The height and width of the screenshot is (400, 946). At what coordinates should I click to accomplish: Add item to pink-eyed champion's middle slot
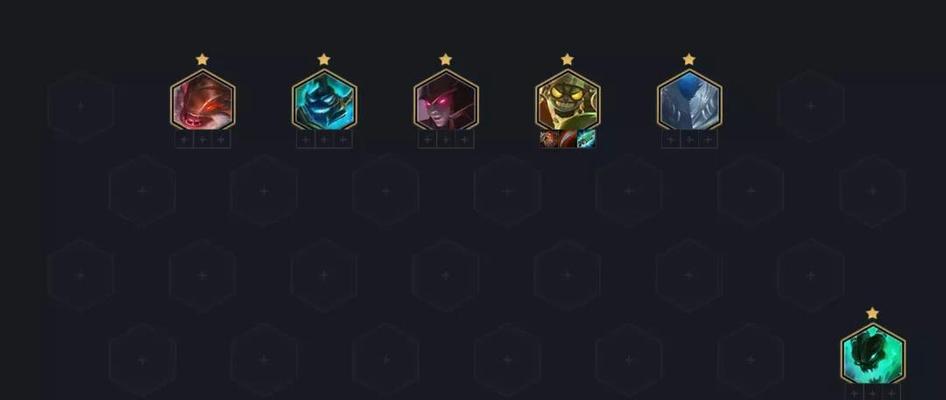tap(446, 140)
